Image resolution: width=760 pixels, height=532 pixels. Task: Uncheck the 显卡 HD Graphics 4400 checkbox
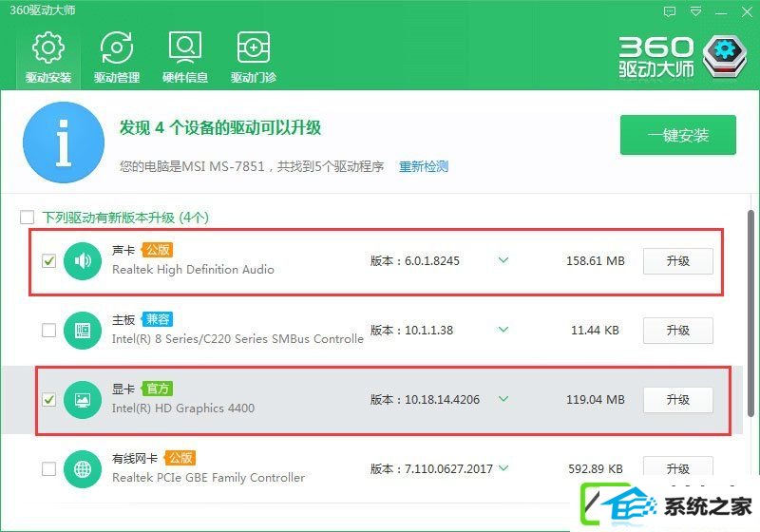[49, 399]
